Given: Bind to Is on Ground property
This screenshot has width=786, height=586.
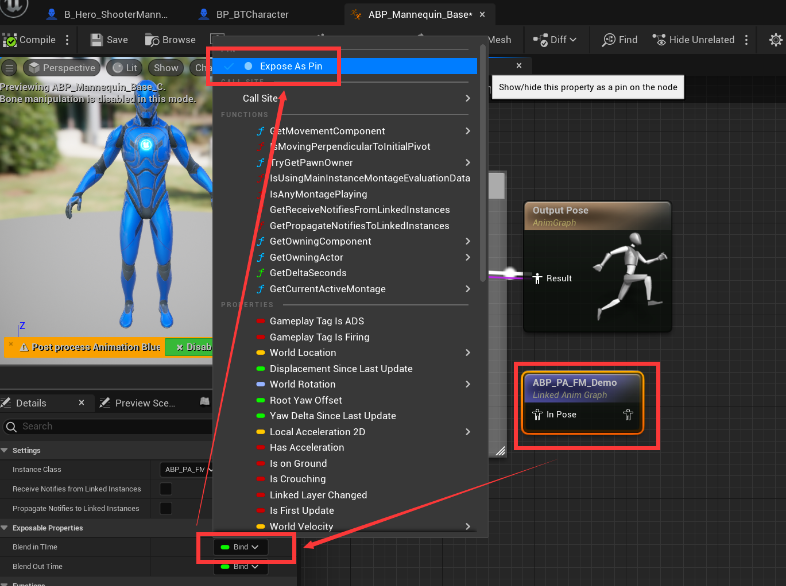Looking at the screenshot, I should [x=298, y=464].
